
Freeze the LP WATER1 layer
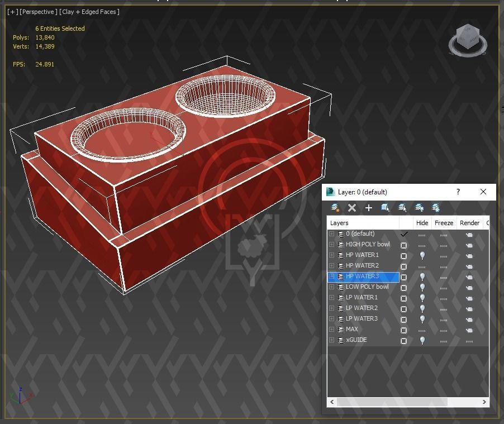444,299
